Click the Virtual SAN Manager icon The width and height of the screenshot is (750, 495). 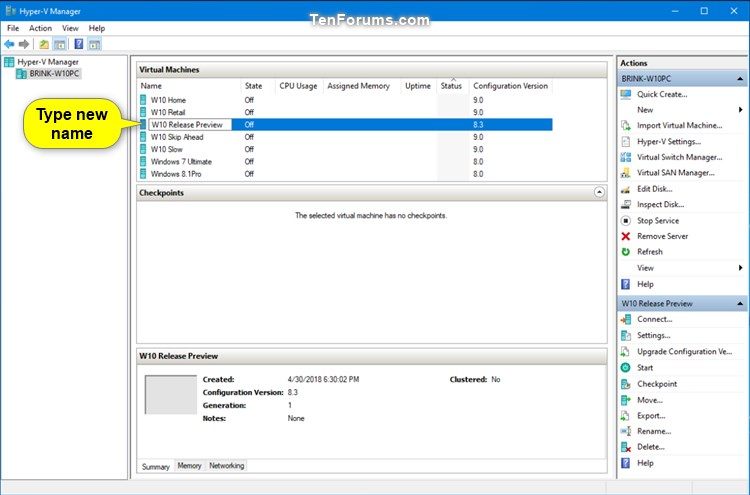[626, 173]
